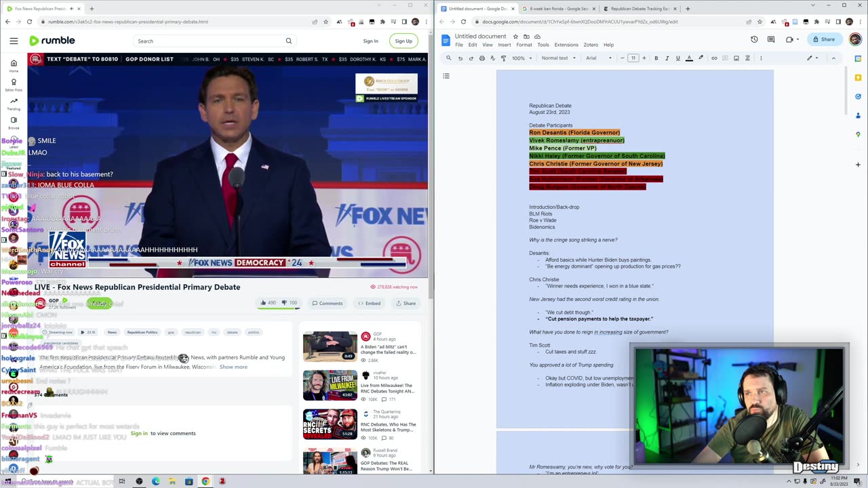Decrease font size with minus button

622,58
